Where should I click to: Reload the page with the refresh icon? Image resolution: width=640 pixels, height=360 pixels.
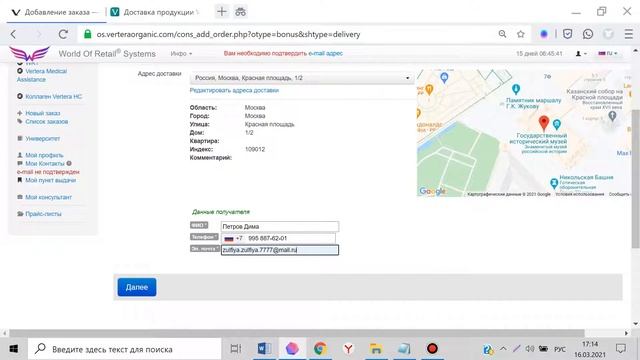[63, 34]
